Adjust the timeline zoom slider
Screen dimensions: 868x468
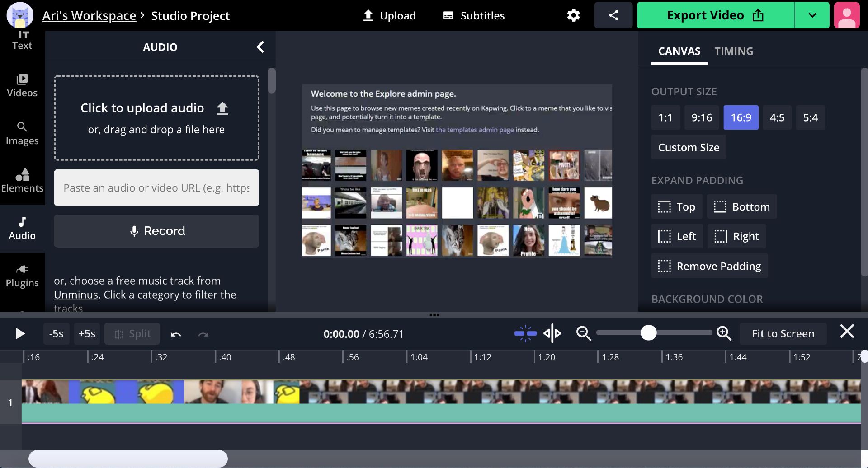[x=649, y=332]
